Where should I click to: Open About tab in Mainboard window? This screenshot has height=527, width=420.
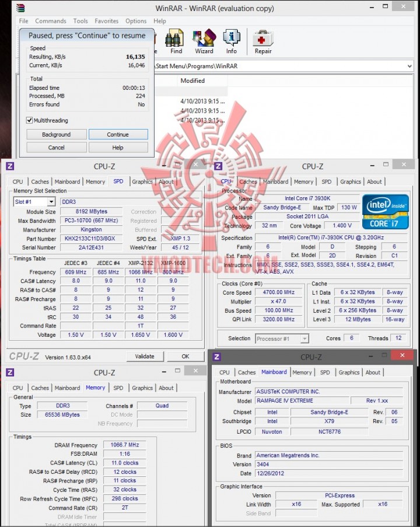point(373,372)
